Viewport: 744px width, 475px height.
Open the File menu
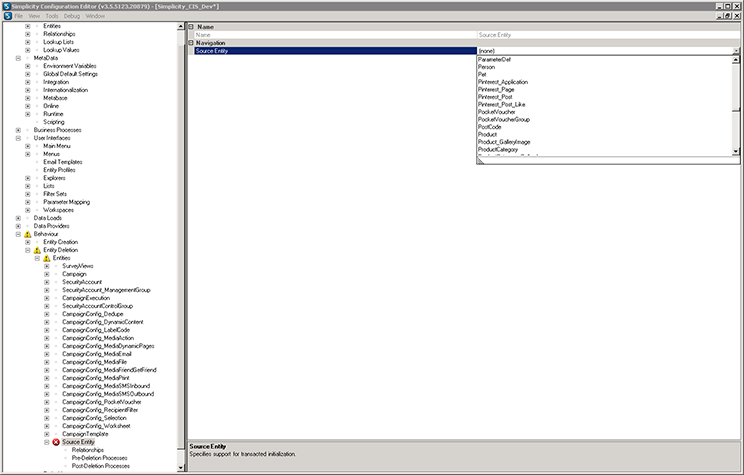coord(18,16)
